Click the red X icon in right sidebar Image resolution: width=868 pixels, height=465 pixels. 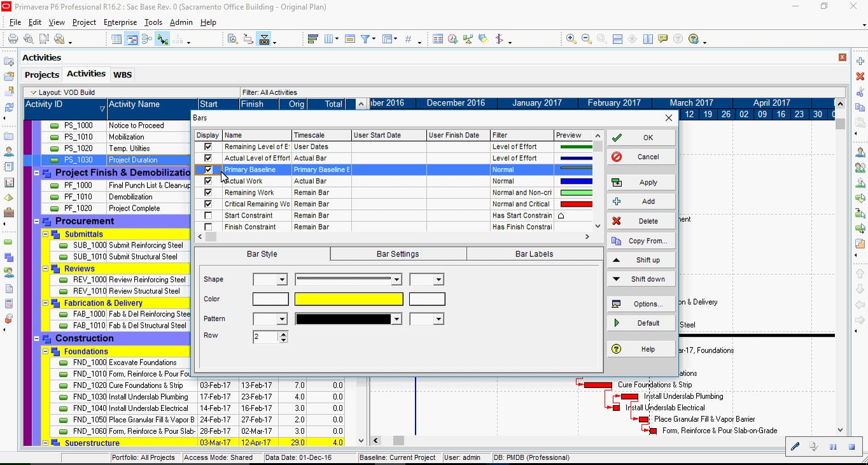point(860,76)
